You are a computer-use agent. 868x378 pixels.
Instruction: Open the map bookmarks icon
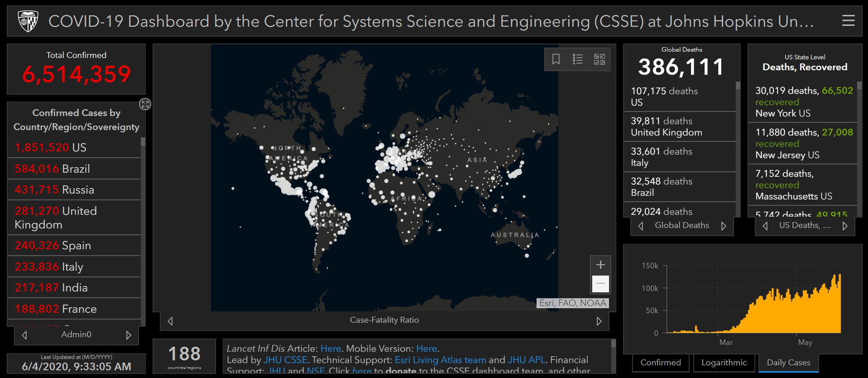tap(556, 59)
